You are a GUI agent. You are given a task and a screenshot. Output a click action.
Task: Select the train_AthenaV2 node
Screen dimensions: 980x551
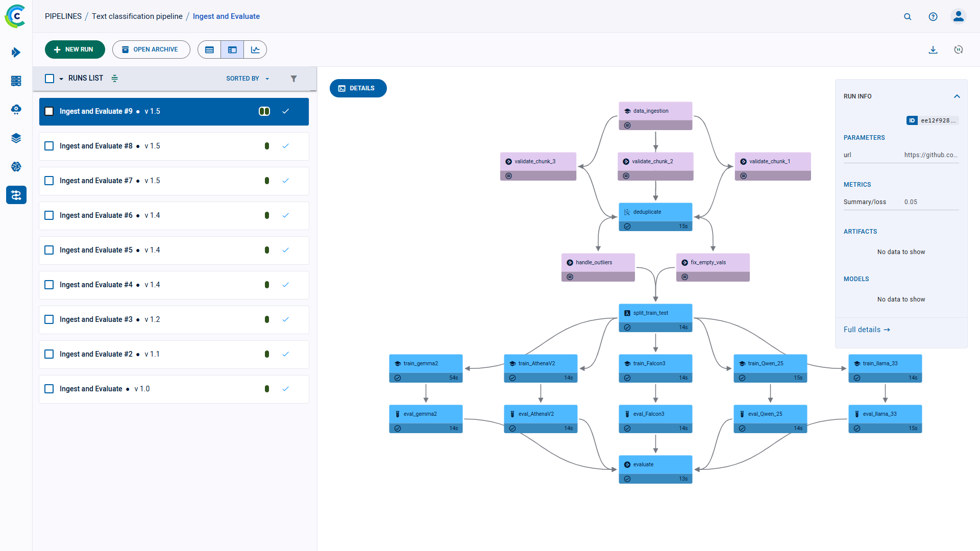point(541,368)
